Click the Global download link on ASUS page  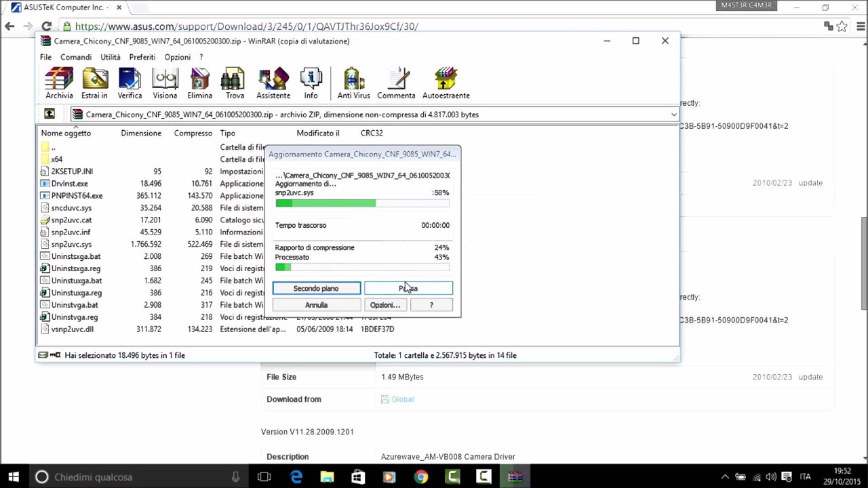(402, 399)
